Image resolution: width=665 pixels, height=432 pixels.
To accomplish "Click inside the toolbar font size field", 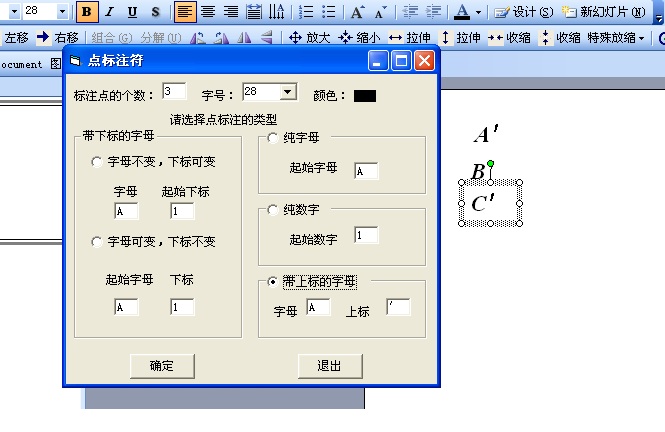I will pyautogui.click(x=39, y=11).
